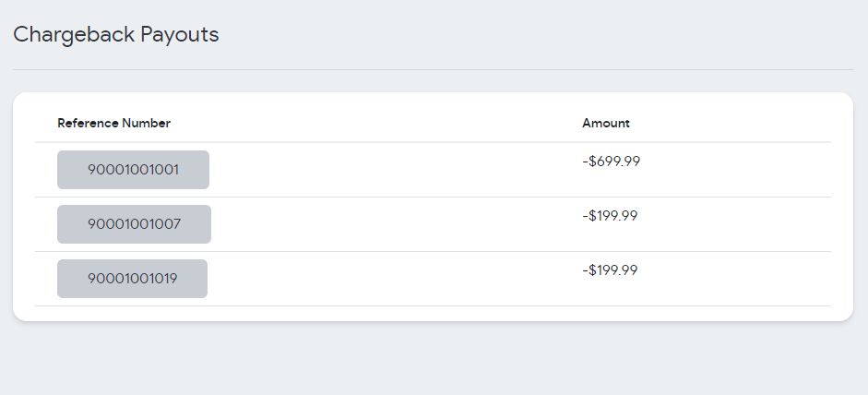Click the separator between the first and second rows
Screen dimensions: 868x395
click(433, 197)
